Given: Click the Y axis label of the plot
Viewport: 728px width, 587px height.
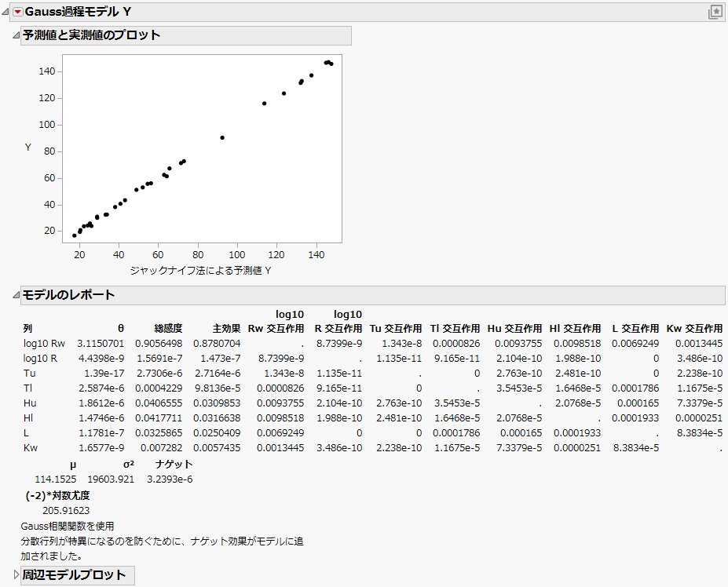Looking at the screenshot, I should click(28, 147).
